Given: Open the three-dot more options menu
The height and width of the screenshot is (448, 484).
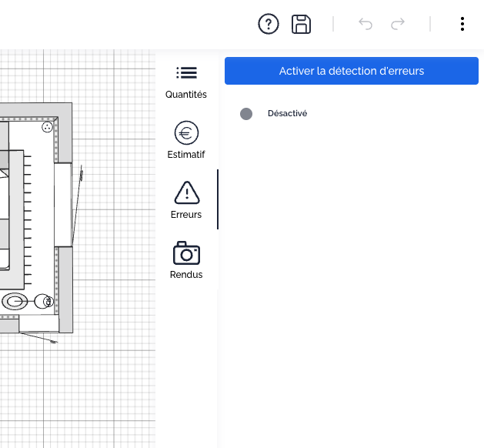Looking at the screenshot, I should (x=462, y=24).
